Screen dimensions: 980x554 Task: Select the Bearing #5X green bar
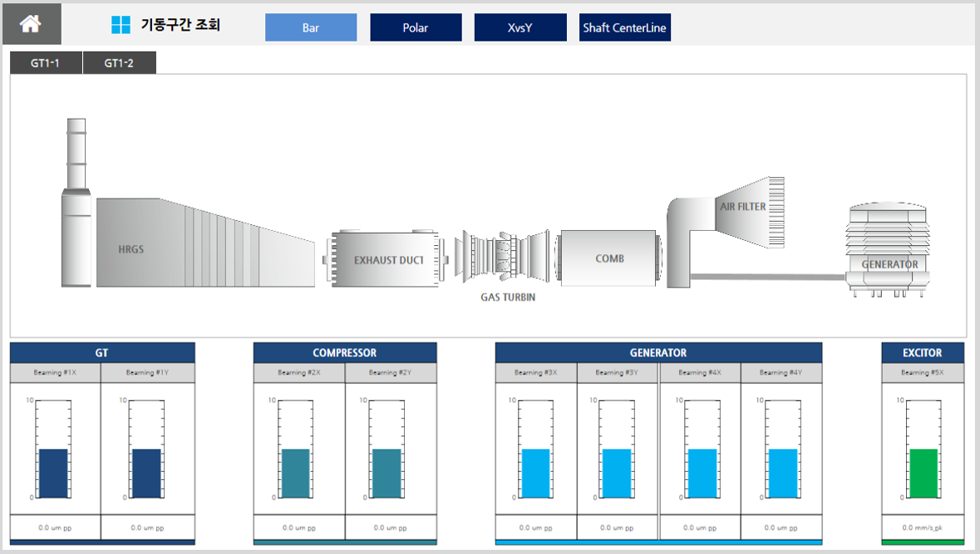[923, 473]
